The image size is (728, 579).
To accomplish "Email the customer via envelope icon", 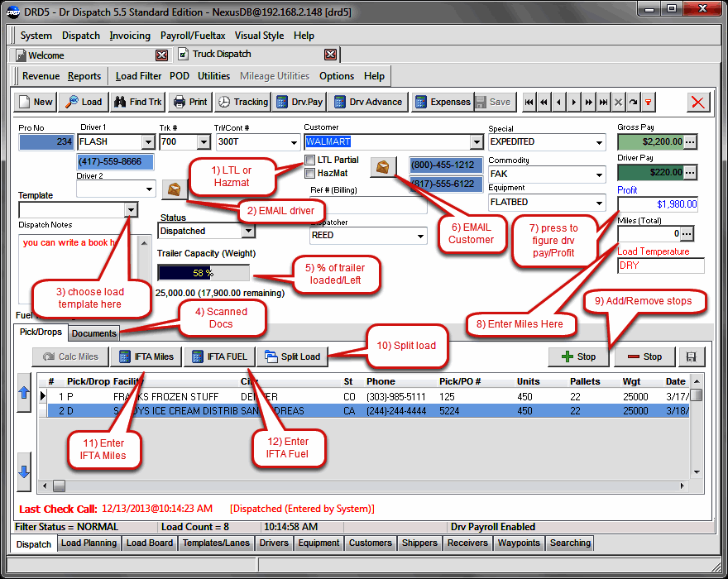I will 383,166.
